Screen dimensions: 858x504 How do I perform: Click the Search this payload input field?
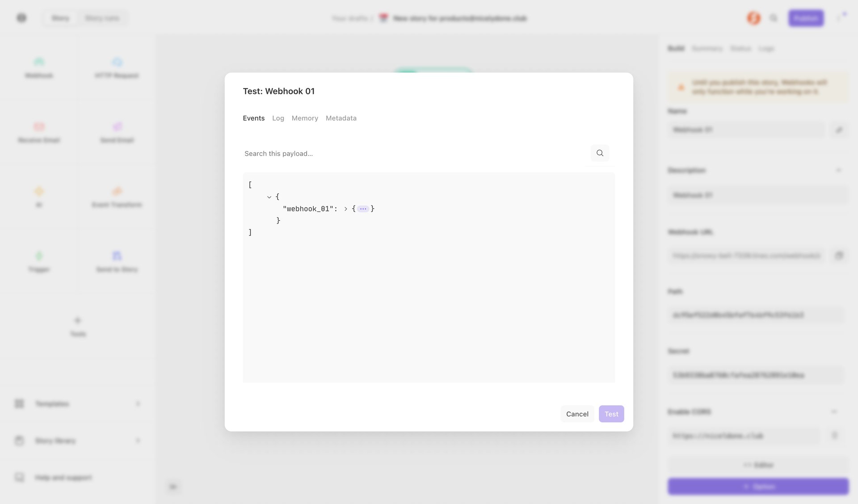402,153
